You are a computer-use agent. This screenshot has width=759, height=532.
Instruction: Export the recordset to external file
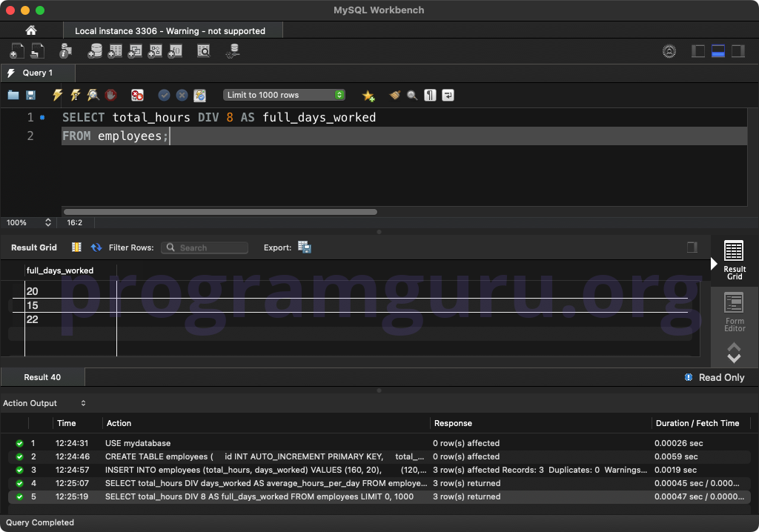click(x=304, y=247)
